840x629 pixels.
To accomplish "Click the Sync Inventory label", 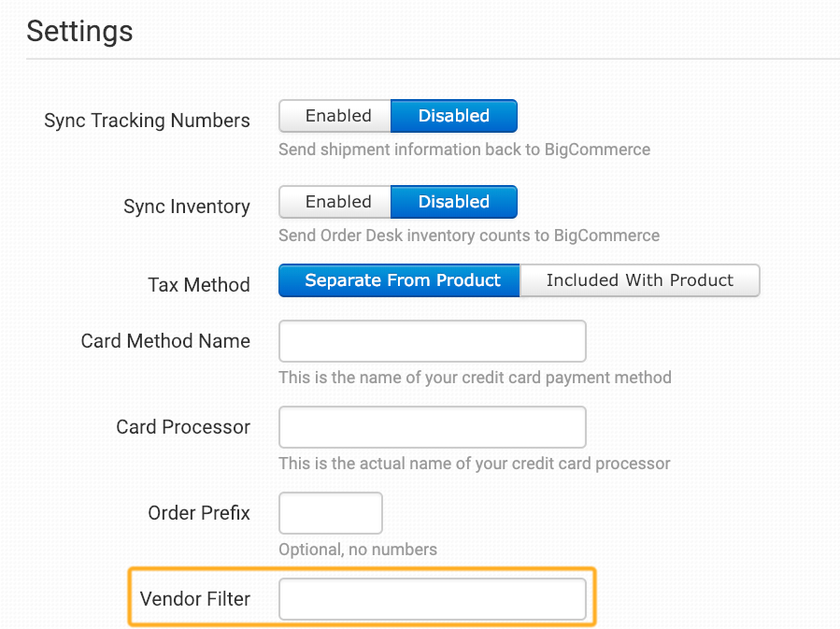I will (x=187, y=207).
